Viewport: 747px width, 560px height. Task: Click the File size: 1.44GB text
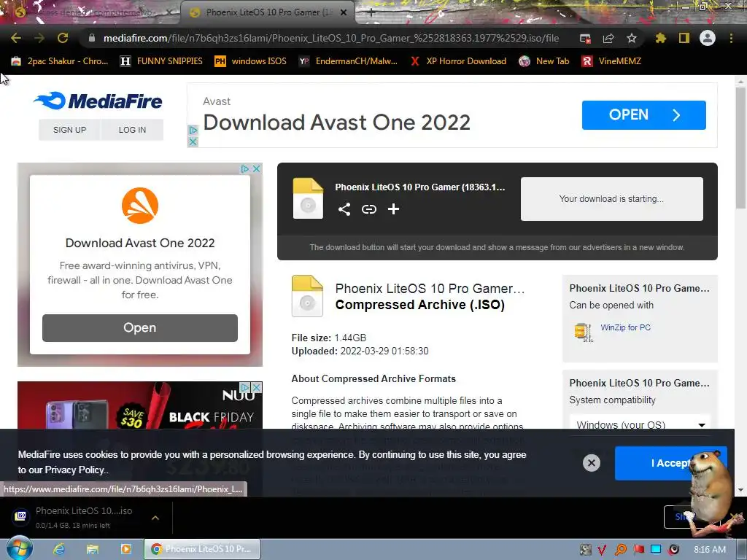(x=329, y=338)
